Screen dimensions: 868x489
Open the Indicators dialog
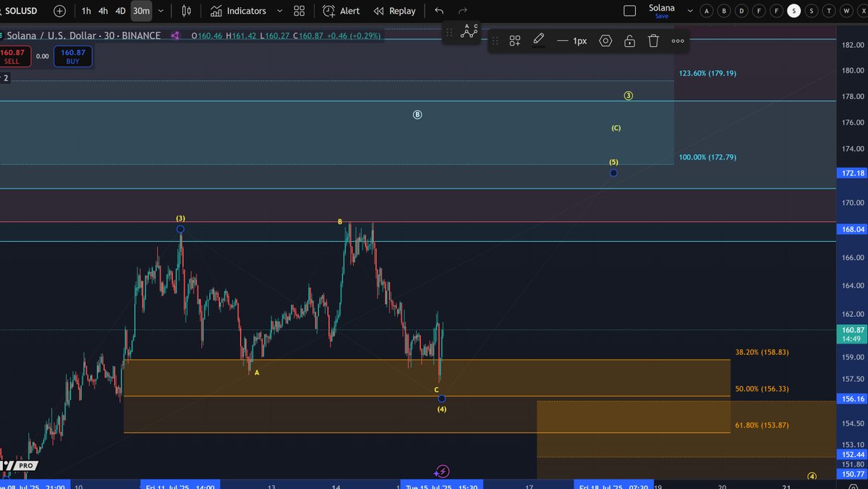coord(238,11)
